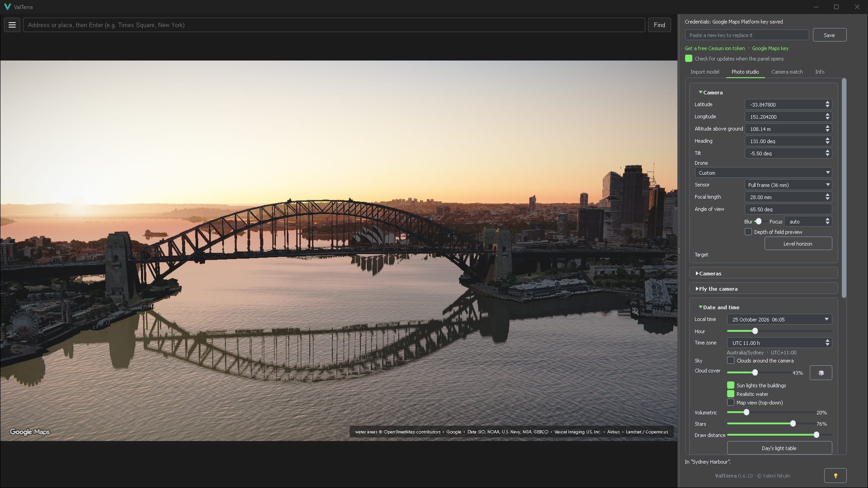
Task: Click the cloud randomize dice button
Action: (821, 373)
